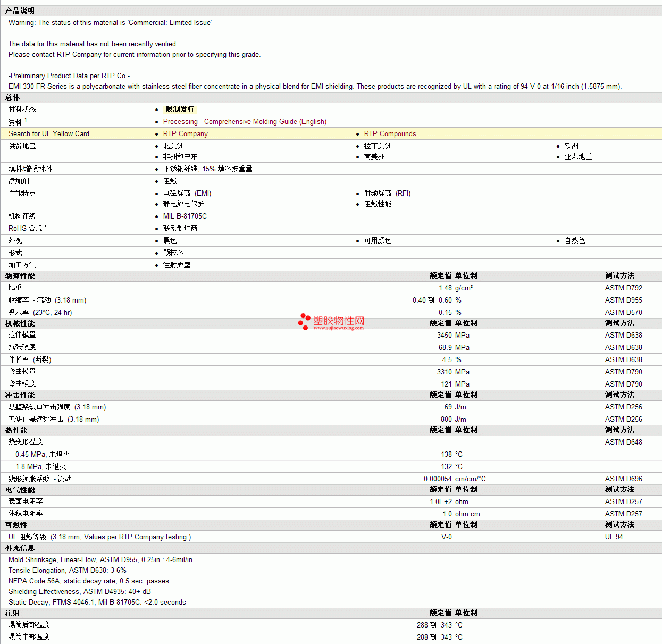Click the '不锈钢纤维, 15% 填料按重量' filler value

(207, 169)
